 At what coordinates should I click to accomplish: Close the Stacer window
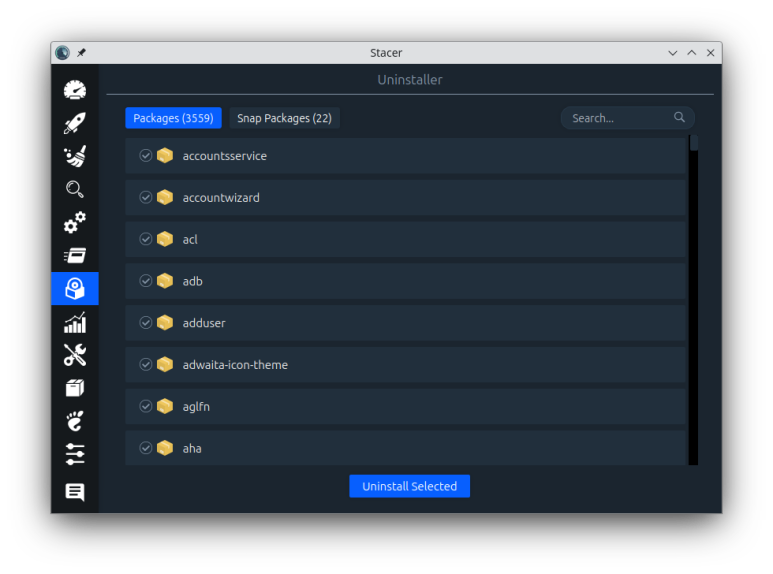point(710,53)
